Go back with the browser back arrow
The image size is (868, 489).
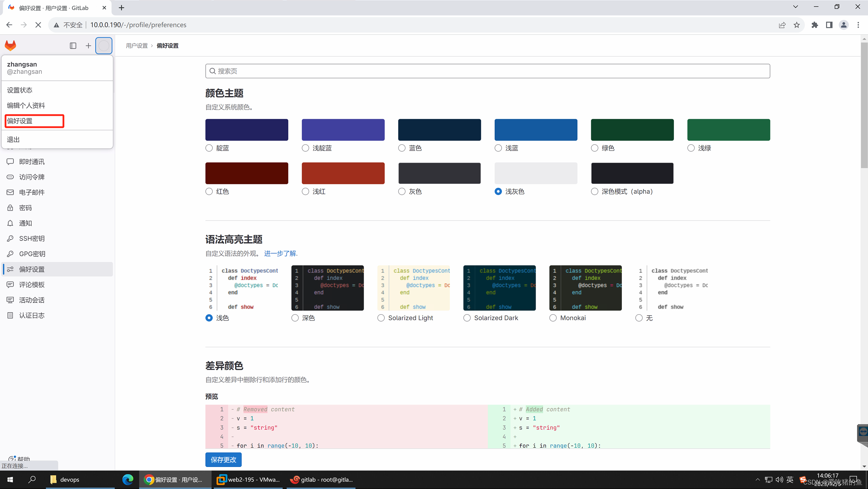coord(9,25)
